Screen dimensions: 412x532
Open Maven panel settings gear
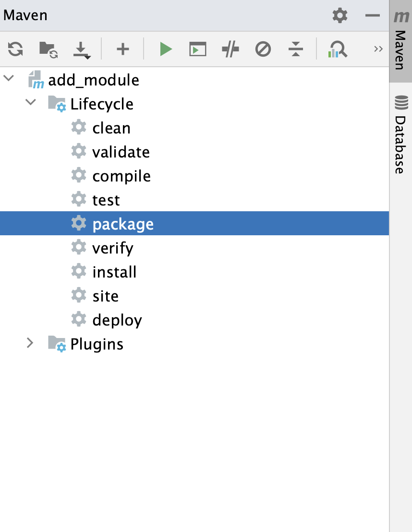coord(339,16)
